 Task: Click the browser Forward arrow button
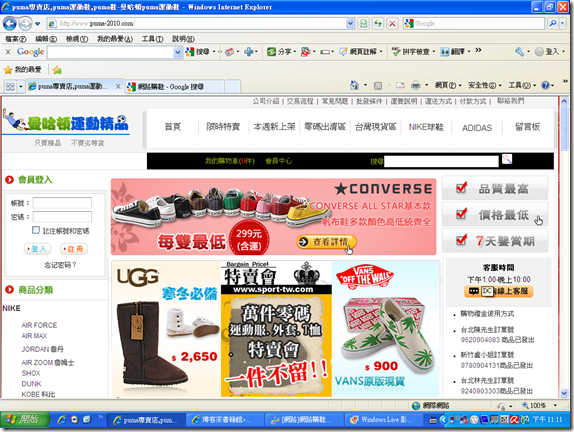[25, 24]
